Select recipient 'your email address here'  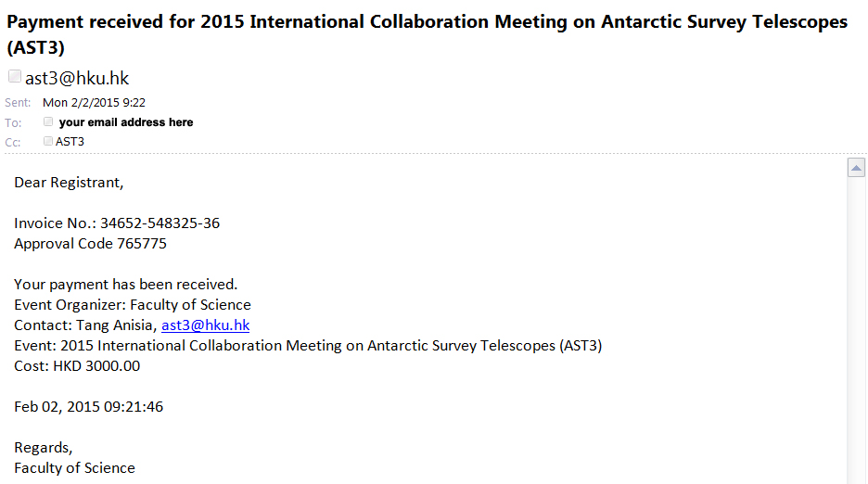[126, 121]
